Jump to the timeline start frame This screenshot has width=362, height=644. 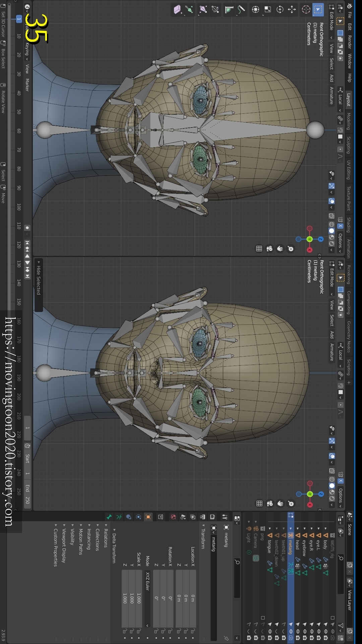pos(27,243)
